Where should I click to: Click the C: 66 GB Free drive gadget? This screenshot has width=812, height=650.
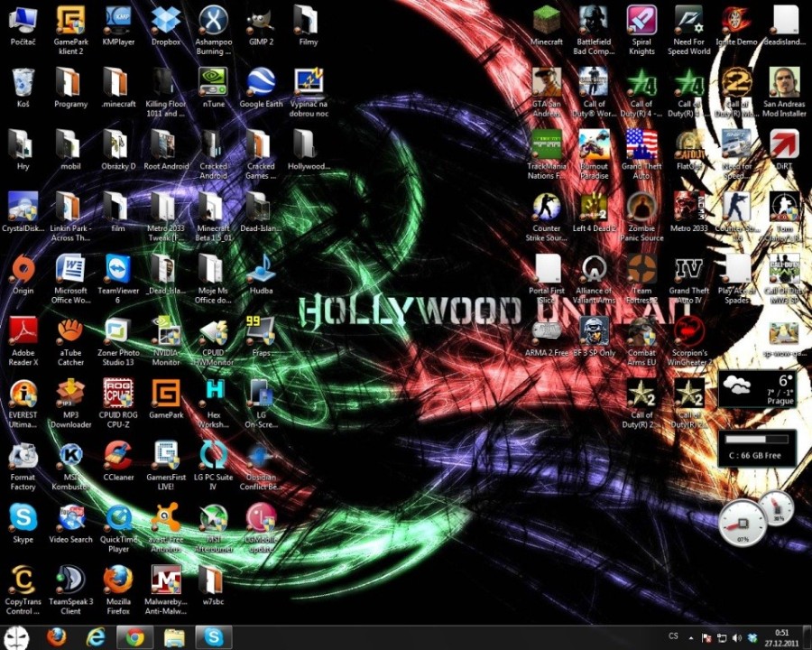coord(756,447)
